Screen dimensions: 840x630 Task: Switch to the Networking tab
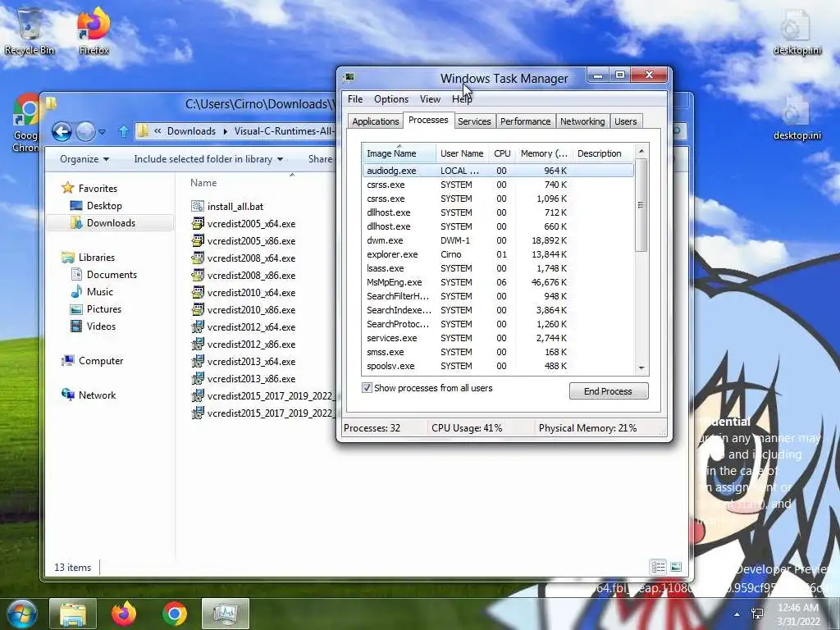click(x=582, y=121)
